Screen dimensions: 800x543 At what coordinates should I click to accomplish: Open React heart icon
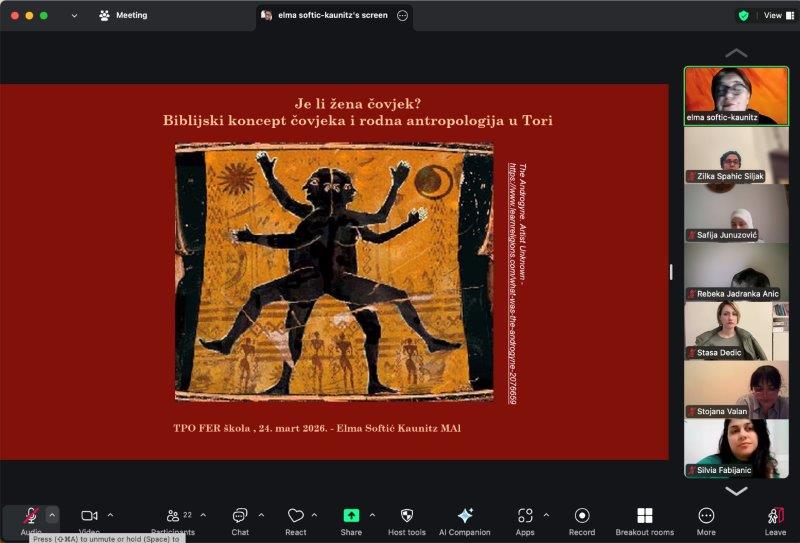click(x=295, y=516)
